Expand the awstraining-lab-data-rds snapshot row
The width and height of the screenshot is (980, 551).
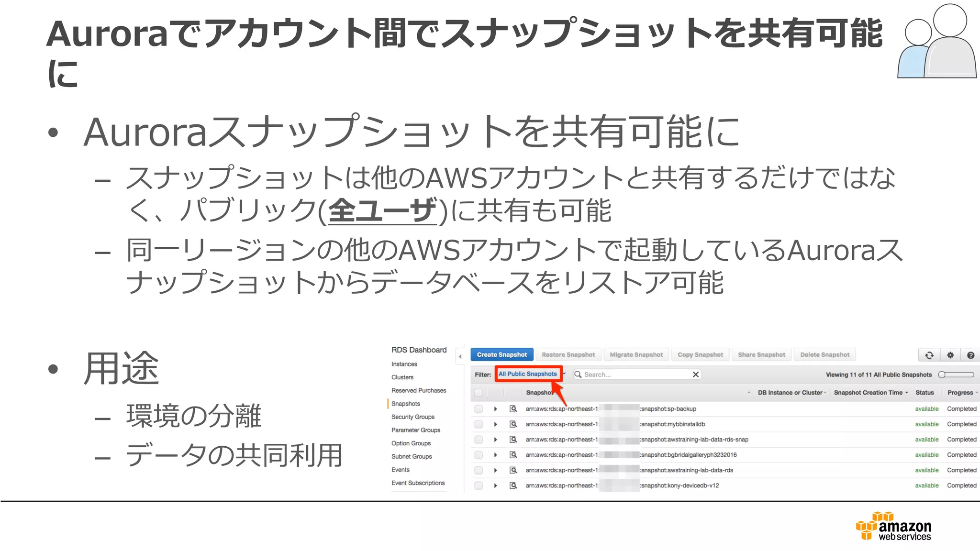pos(495,470)
